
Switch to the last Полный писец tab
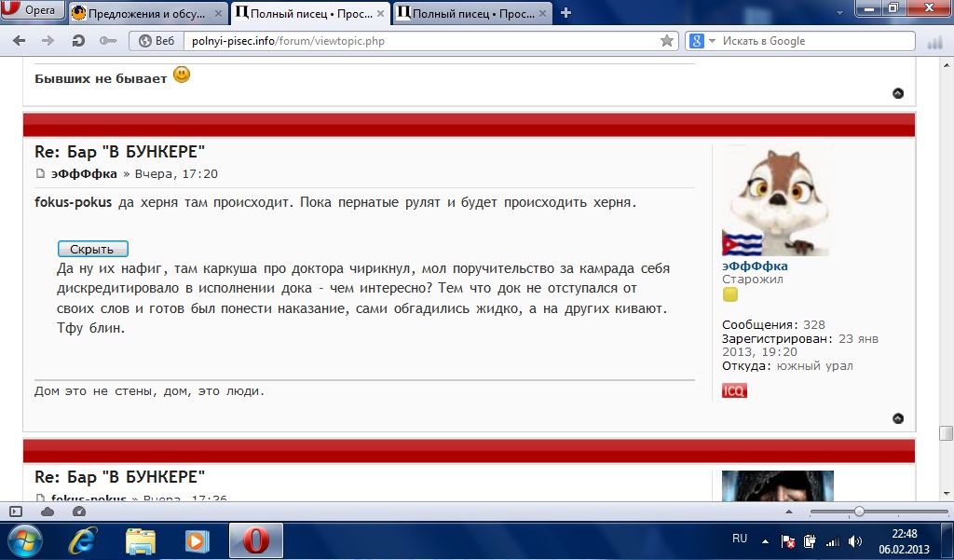pyautogui.click(x=472, y=13)
